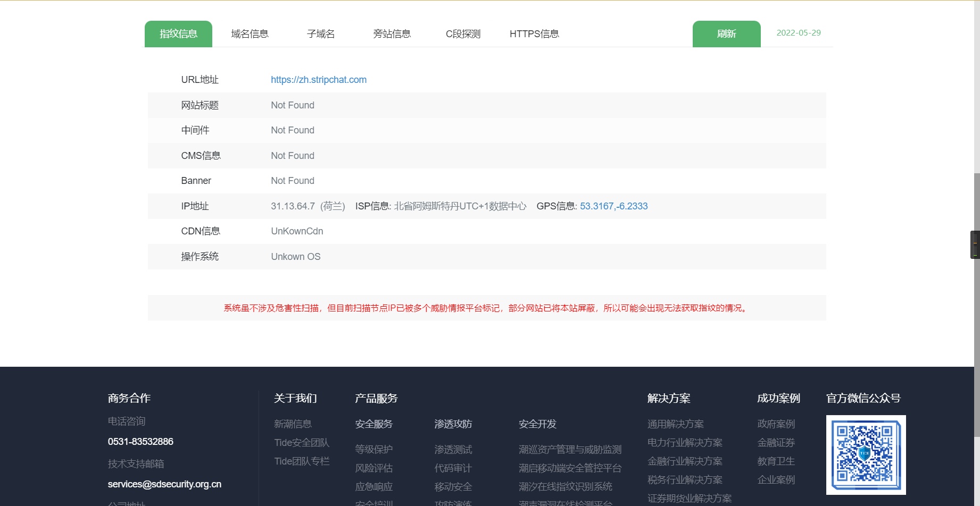The height and width of the screenshot is (506, 980).
Task: Open the HTTPS信息 tab
Action: (534, 34)
